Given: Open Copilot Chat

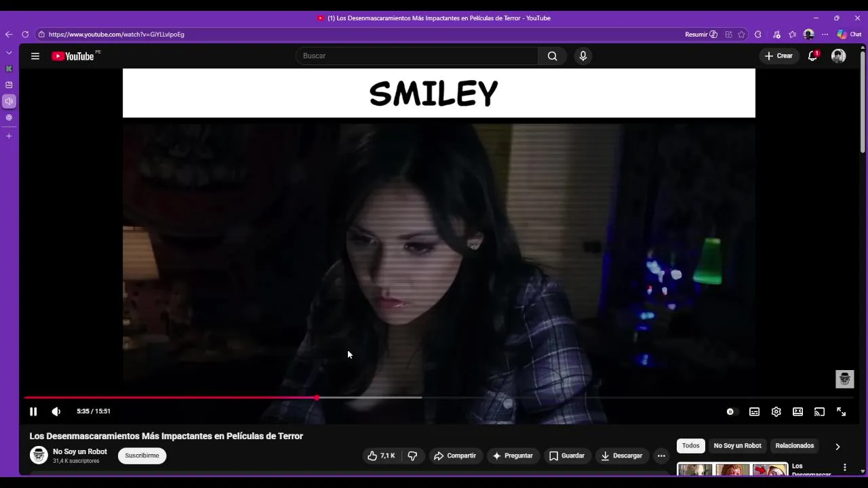Looking at the screenshot, I should [850, 35].
